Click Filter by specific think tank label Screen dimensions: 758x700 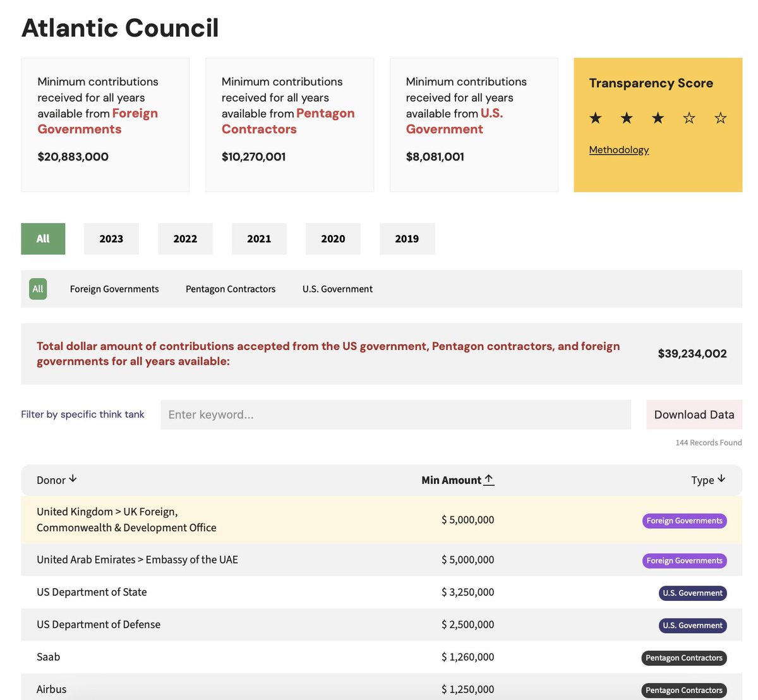point(83,414)
